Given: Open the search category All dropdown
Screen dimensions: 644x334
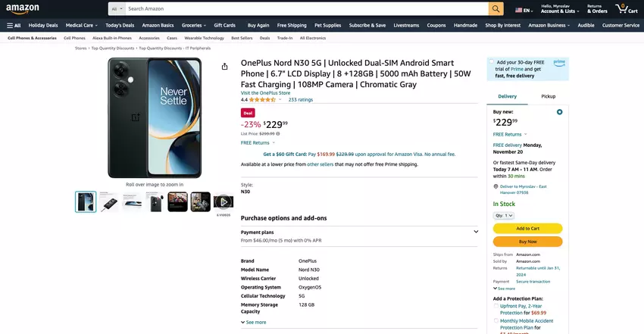Looking at the screenshot, I should (x=117, y=8).
